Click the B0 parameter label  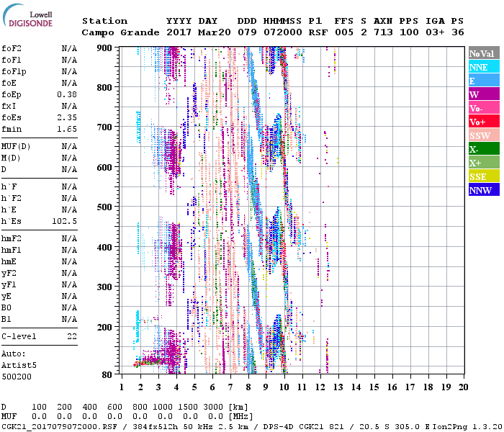[x=6, y=308]
